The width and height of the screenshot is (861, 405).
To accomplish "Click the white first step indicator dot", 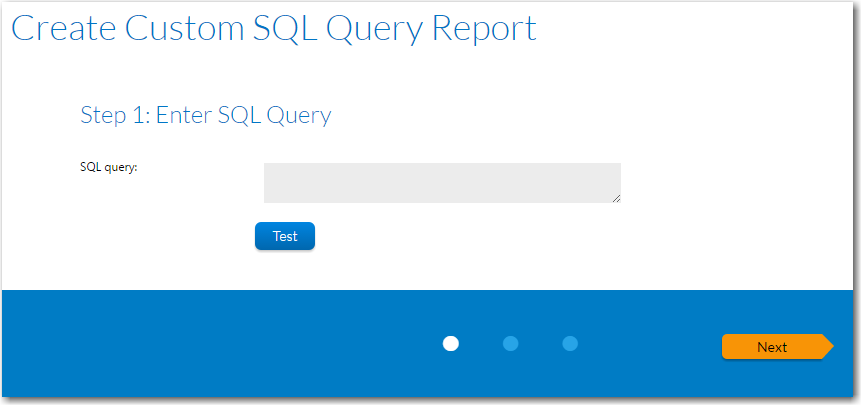I will [451, 344].
